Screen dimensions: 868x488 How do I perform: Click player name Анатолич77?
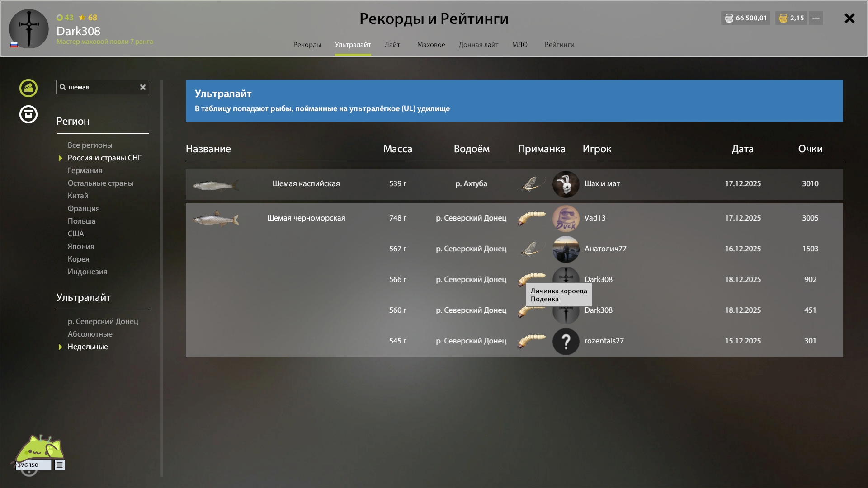click(605, 249)
